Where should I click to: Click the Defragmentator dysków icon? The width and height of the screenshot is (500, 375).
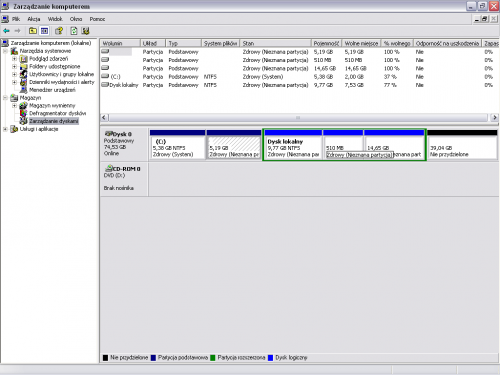(x=23, y=113)
